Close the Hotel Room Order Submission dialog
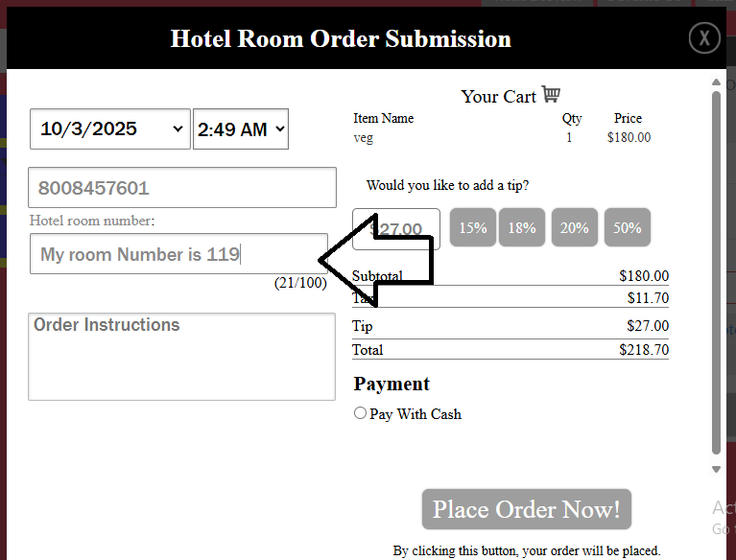 tap(704, 37)
